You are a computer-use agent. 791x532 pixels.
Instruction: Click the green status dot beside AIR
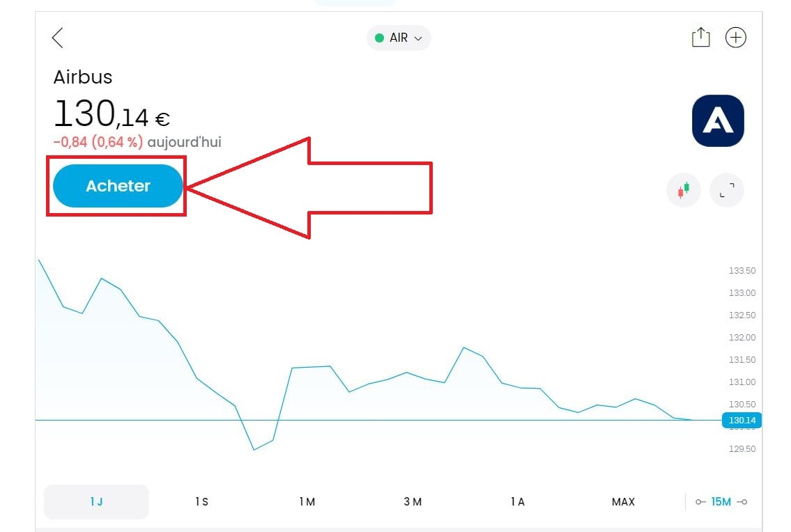[380, 38]
